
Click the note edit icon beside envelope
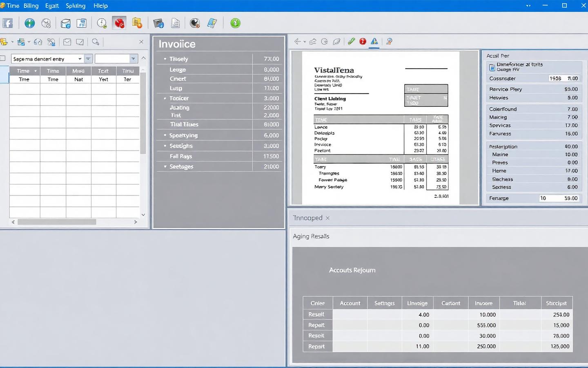tap(80, 42)
